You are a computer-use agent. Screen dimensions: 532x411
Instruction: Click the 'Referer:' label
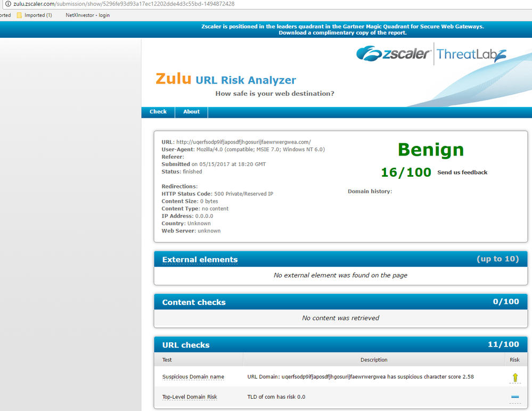tap(173, 157)
